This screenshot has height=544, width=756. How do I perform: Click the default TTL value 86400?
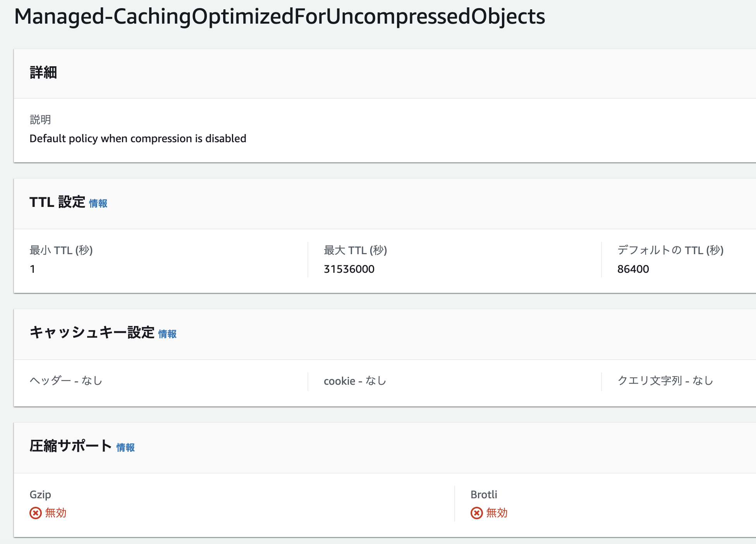point(633,269)
